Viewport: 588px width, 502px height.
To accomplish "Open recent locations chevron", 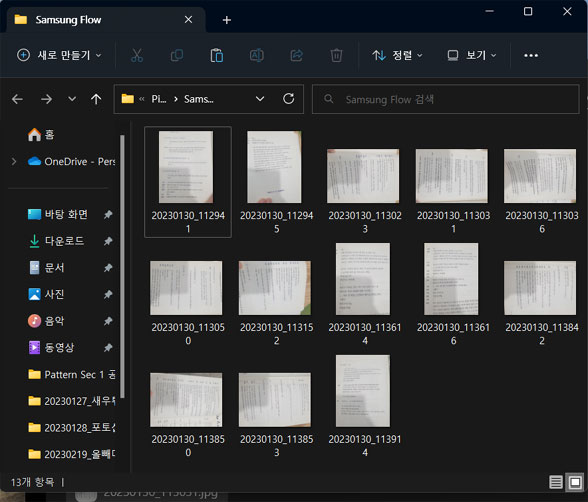I will pos(72,99).
